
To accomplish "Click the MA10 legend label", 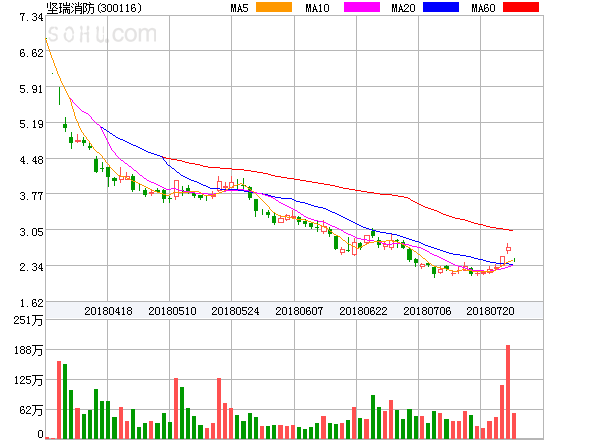I will pos(317,8).
